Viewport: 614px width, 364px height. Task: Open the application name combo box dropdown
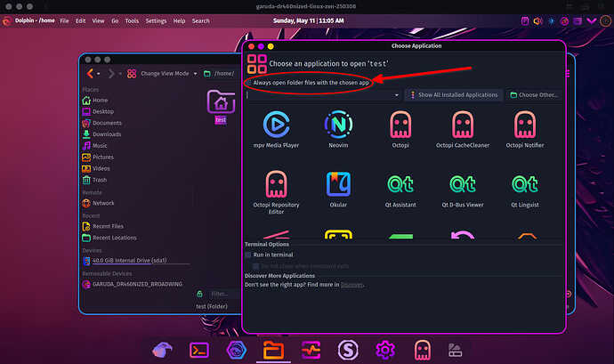click(396, 95)
